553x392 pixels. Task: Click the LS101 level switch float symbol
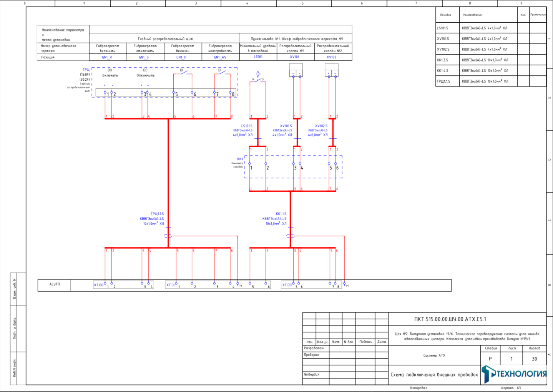click(258, 74)
